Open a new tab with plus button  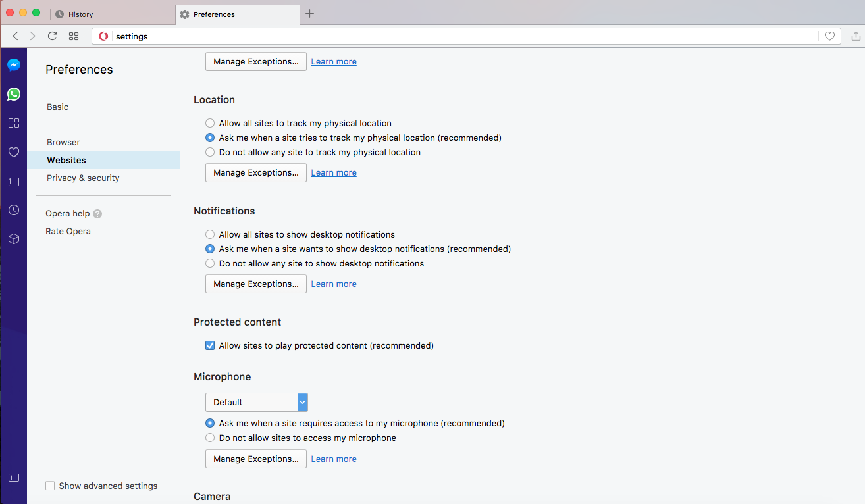coord(310,14)
